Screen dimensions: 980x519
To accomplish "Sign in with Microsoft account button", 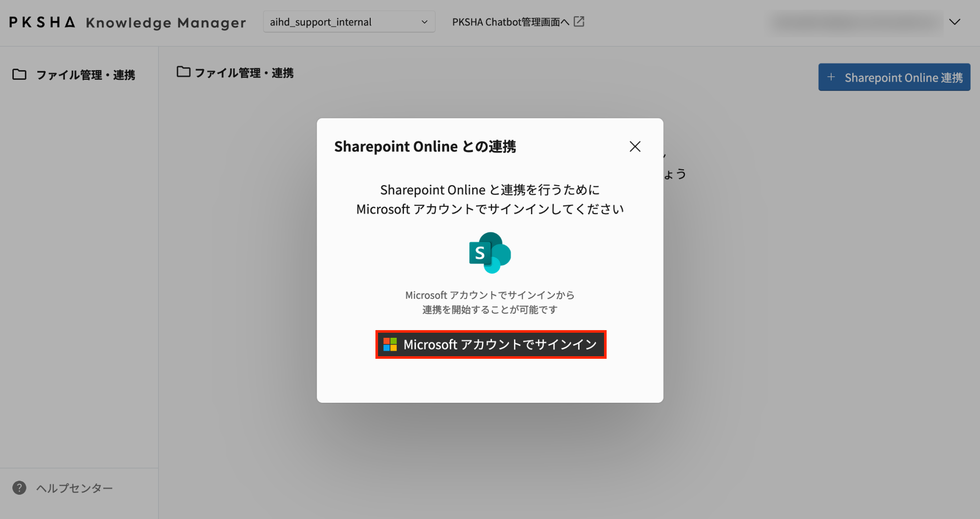I will (491, 344).
